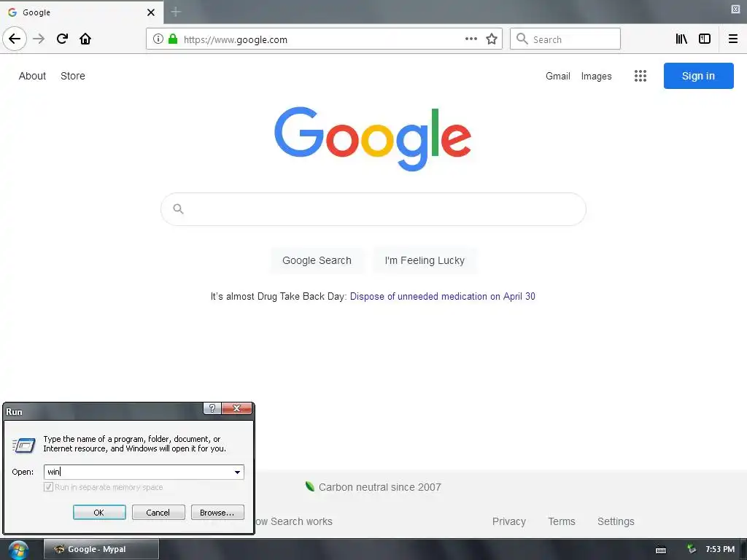Open the Windows Start orb
Image resolution: width=747 pixels, height=560 pixels.
tap(18, 550)
